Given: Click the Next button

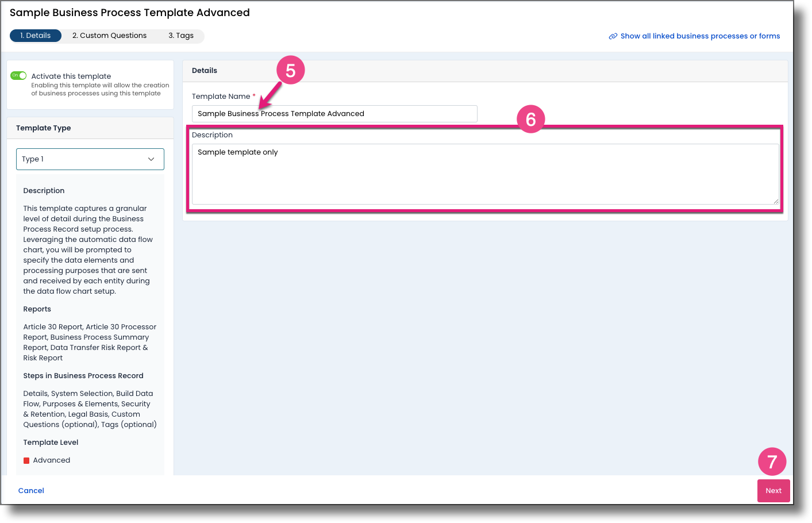Looking at the screenshot, I should click(x=773, y=491).
